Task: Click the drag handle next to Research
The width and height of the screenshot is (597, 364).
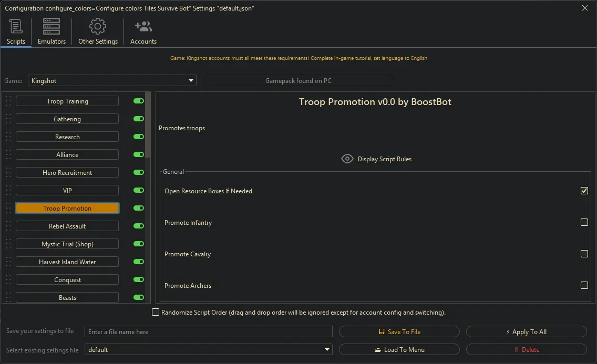Action: click(8, 137)
